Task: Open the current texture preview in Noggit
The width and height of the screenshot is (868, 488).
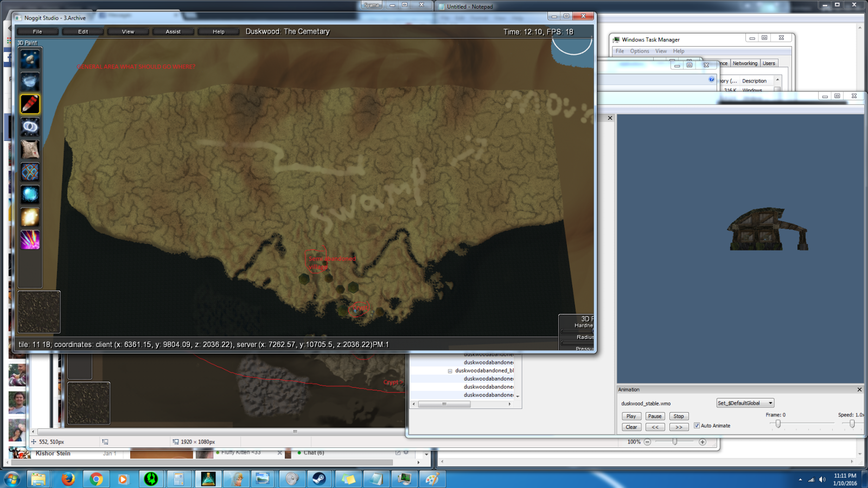Action: pyautogui.click(x=39, y=312)
